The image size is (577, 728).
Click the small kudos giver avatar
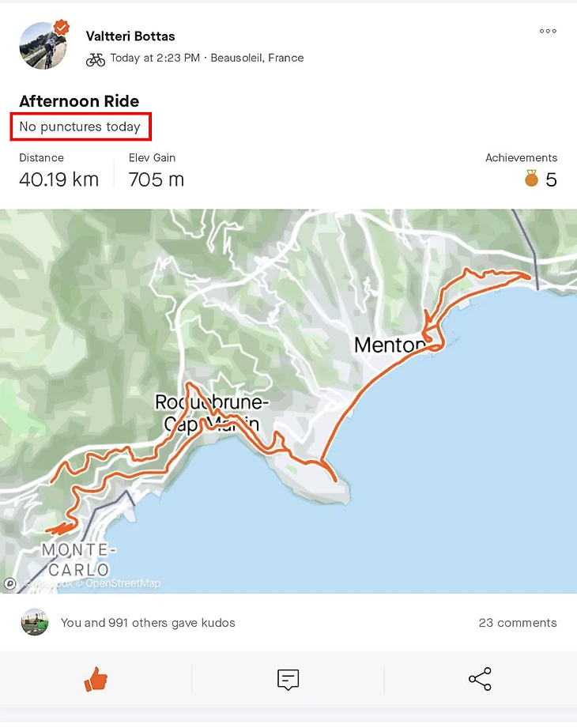[x=35, y=623]
